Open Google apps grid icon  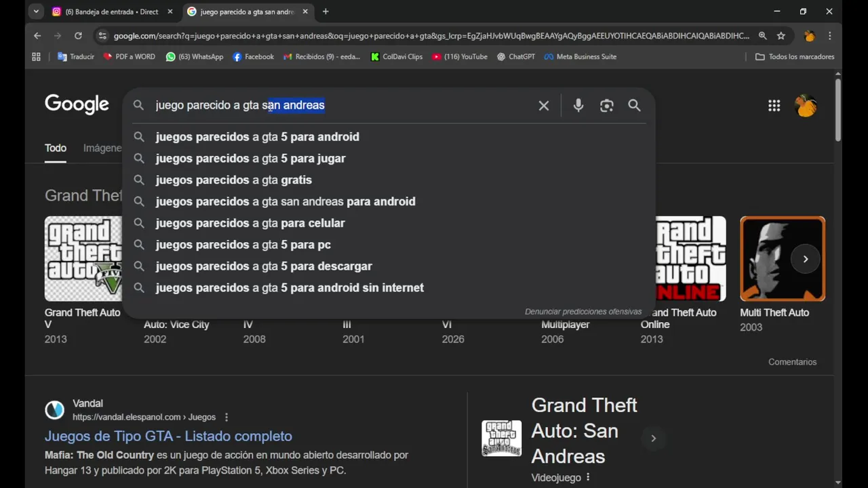tap(774, 105)
